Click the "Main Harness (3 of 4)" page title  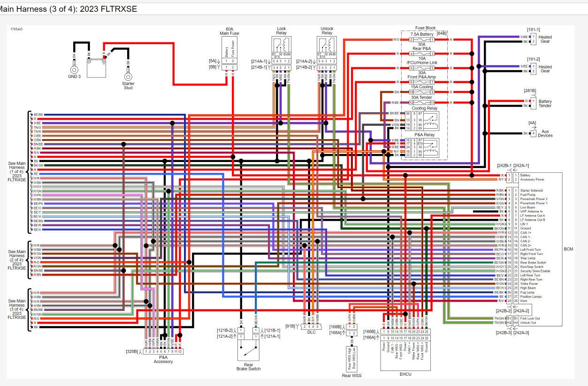coord(69,8)
